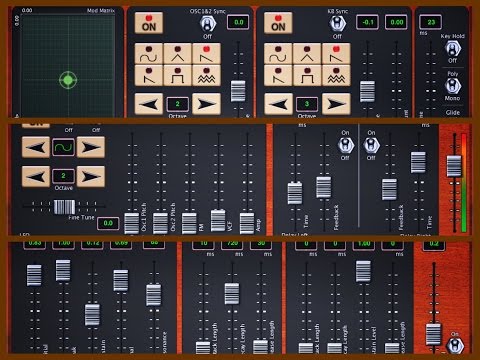
Task: Click the LFO Fine Tune horizontal slider
Action: click(64, 207)
